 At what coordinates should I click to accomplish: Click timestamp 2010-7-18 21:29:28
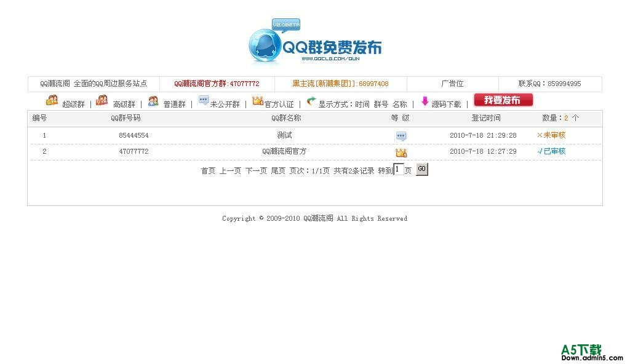pyautogui.click(x=483, y=135)
